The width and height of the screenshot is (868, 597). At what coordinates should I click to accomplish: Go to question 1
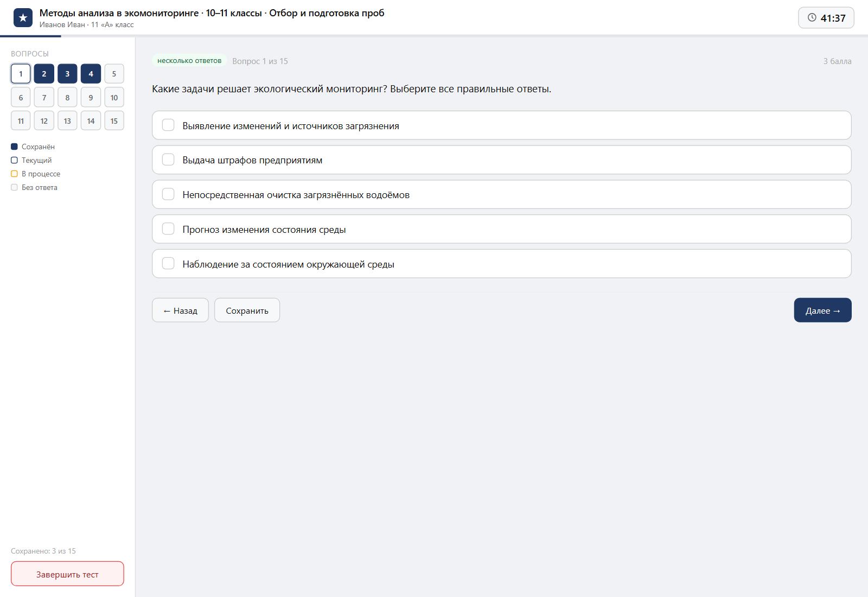(x=21, y=74)
